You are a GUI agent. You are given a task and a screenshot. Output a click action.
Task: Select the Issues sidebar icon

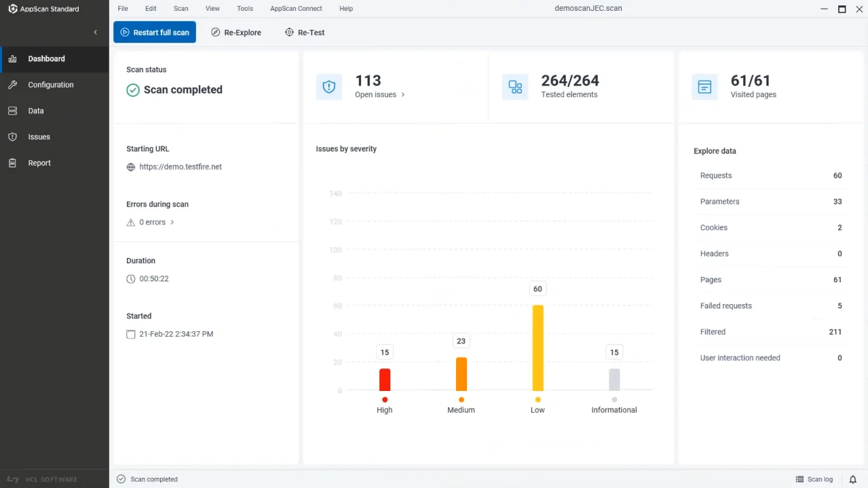tap(12, 136)
